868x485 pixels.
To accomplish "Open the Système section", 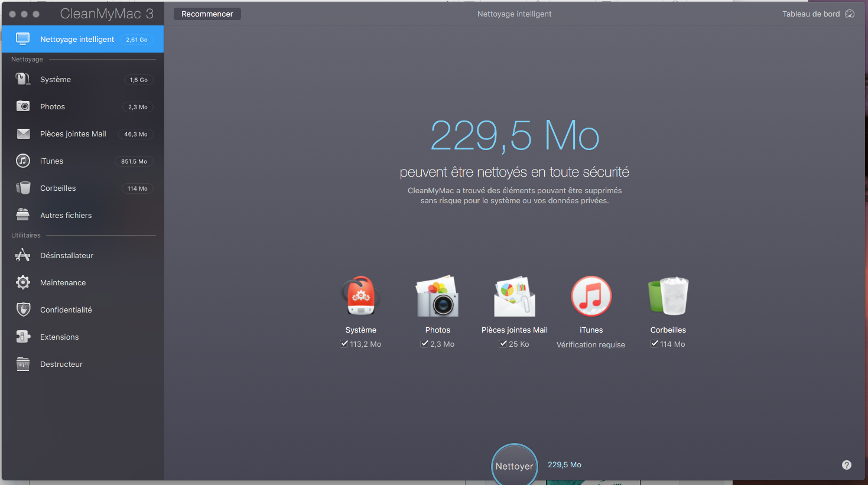I will pos(83,79).
